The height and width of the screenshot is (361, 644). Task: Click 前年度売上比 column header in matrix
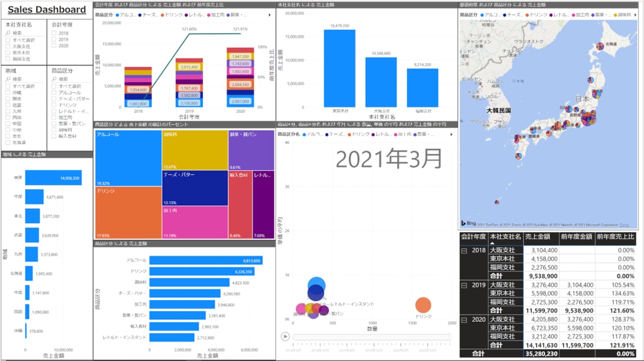tap(615, 237)
